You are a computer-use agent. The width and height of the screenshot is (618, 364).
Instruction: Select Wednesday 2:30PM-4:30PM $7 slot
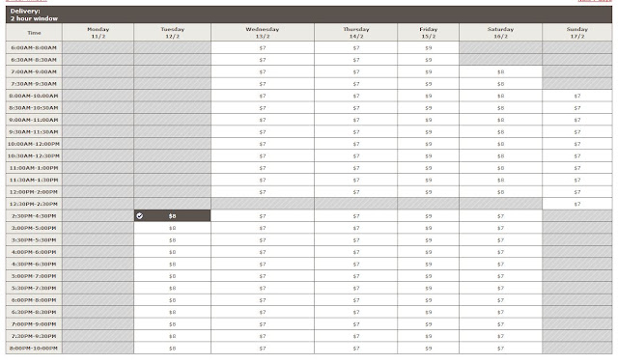[263, 216]
